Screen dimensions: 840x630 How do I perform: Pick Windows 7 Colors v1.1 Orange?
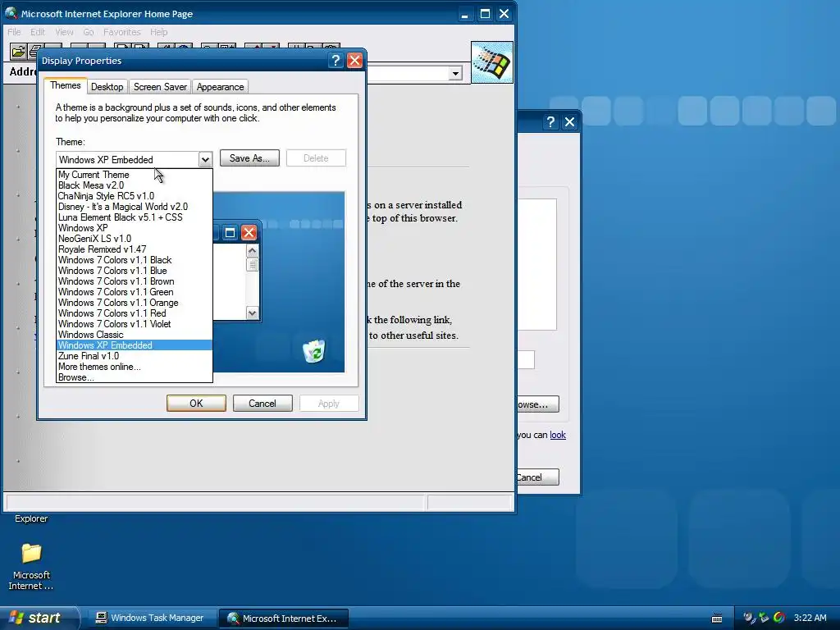coord(135,303)
